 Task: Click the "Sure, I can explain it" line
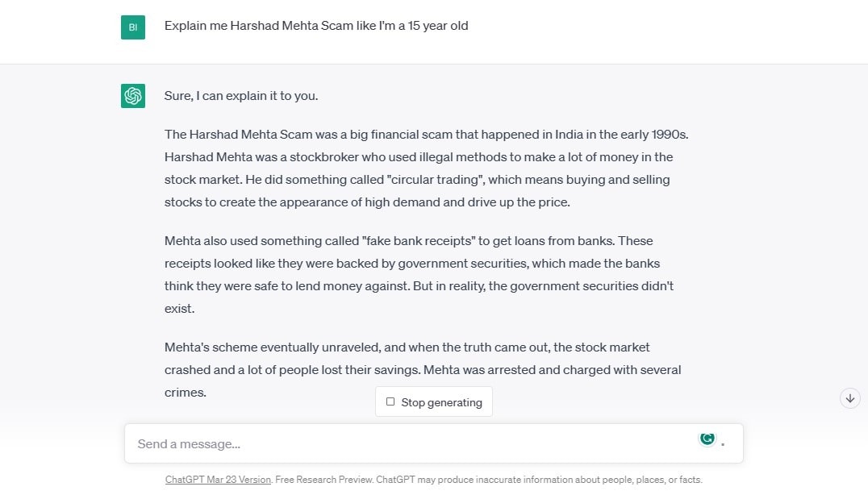coord(241,96)
